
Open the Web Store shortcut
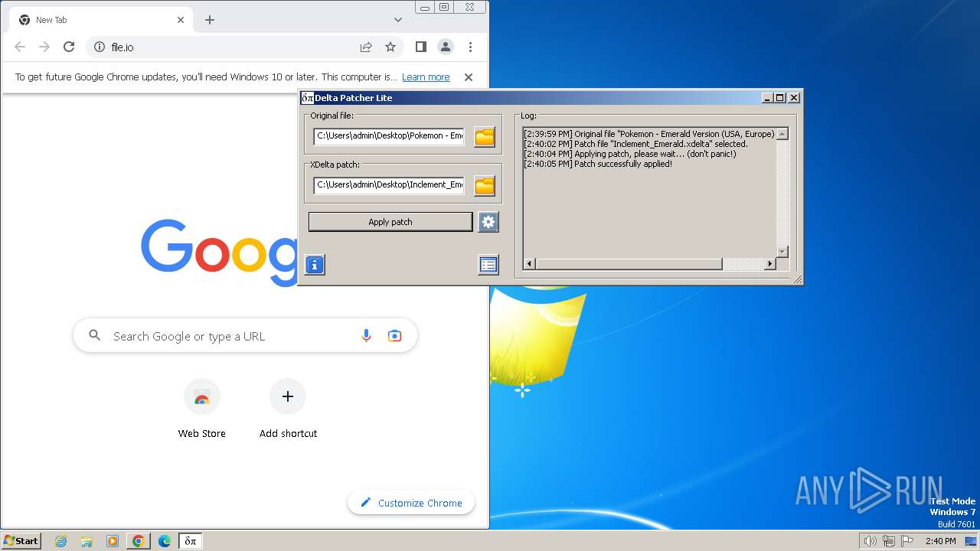tap(202, 409)
